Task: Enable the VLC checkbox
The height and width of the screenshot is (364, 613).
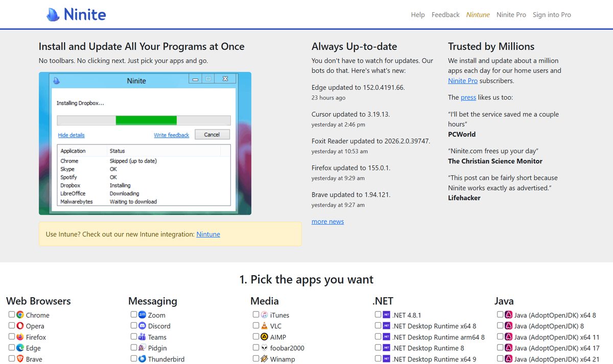Action: click(x=255, y=325)
